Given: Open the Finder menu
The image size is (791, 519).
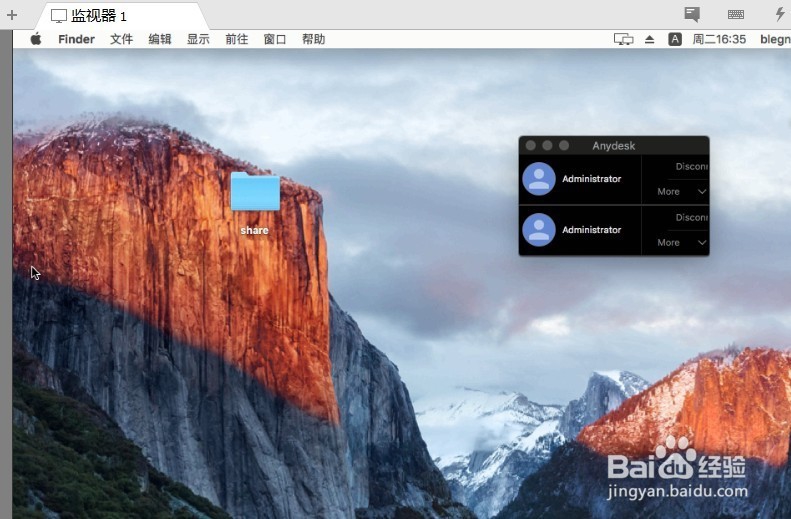Looking at the screenshot, I should 76,39.
